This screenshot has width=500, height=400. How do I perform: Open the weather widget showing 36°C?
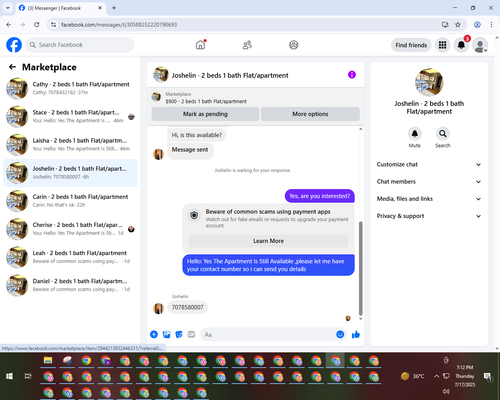[413, 376]
